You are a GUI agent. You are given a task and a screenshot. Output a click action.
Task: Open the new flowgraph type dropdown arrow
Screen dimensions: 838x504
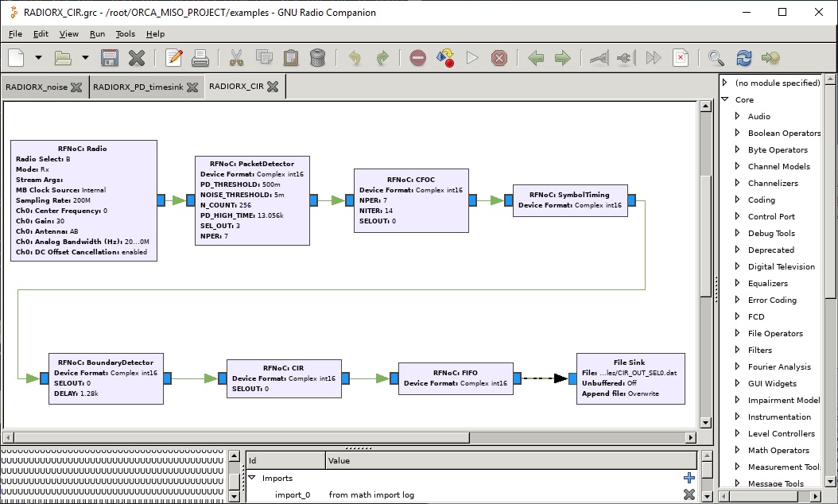pyautogui.click(x=39, y=58)
